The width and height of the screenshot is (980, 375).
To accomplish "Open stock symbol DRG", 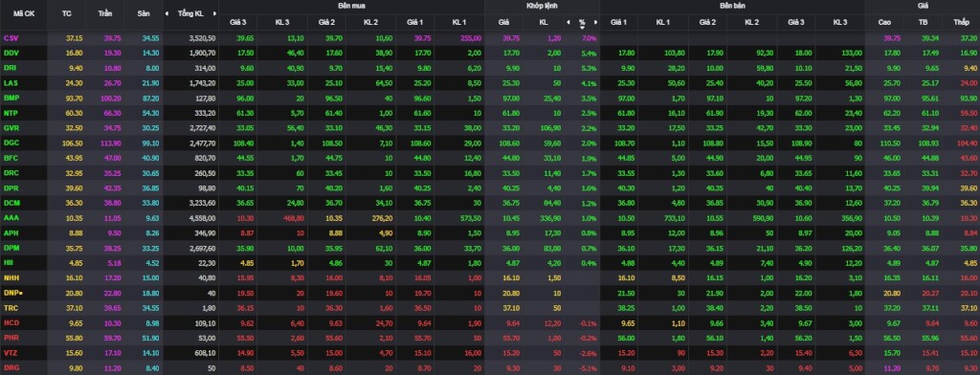I will [11, 368].
